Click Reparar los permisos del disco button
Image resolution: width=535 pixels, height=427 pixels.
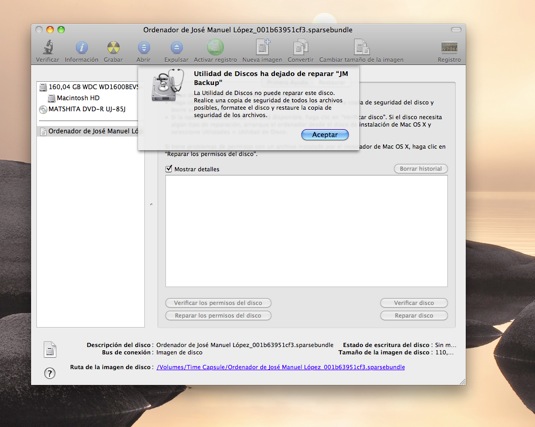(x=218, y=315)
